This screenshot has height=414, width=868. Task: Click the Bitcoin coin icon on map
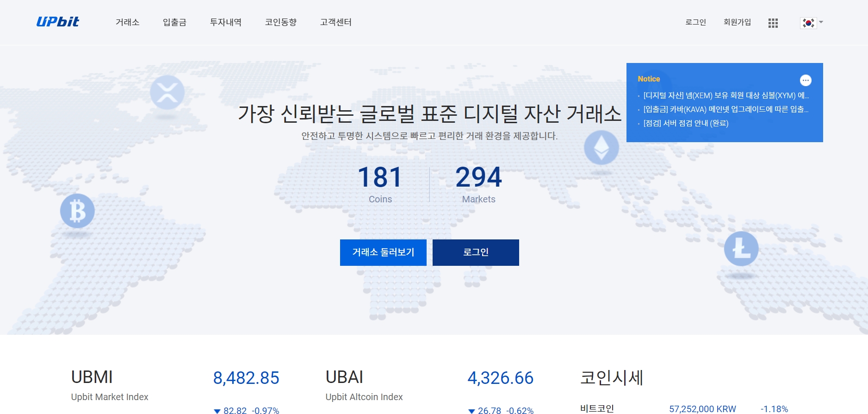pyautogui.click(x=77, y=211)
